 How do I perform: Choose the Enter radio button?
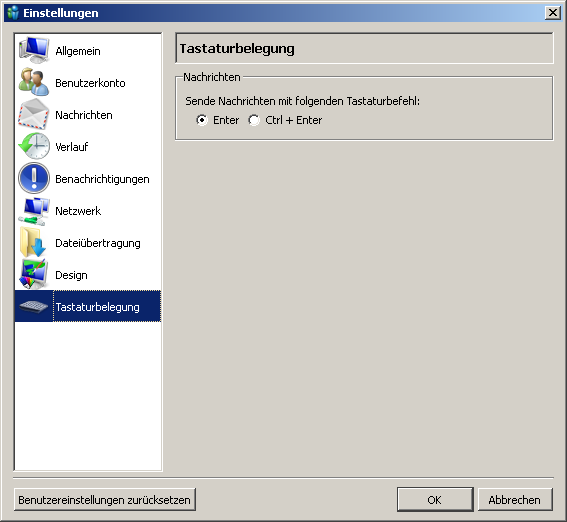click(202, 120)
